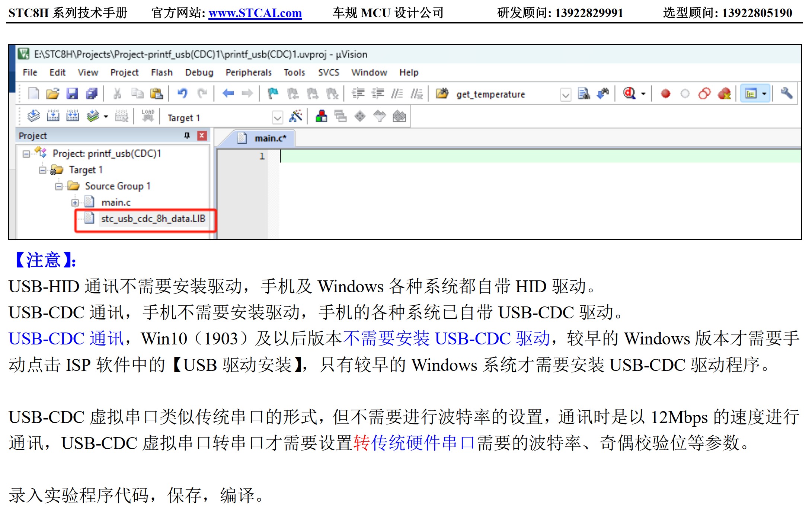This screenshot has height=512, width=812.
Task: Click the Manage Multi-Project Workspace icon
Action: point(341,116)
